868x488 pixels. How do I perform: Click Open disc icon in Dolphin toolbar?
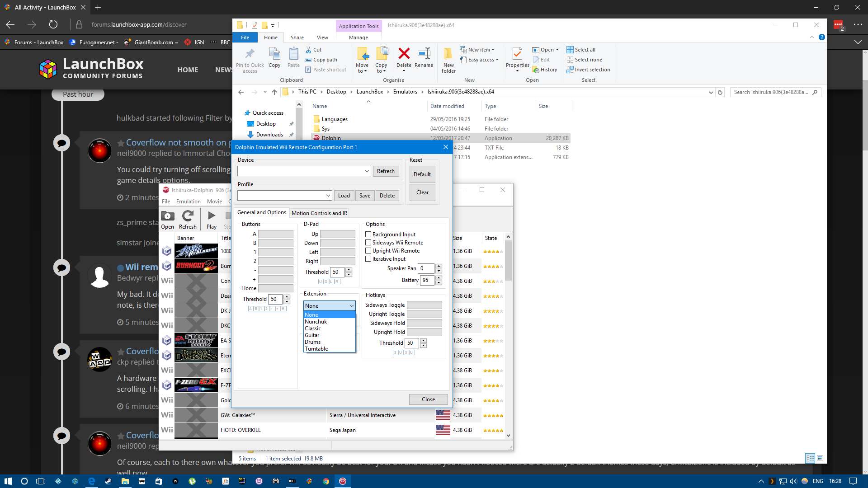coord(167,216)
